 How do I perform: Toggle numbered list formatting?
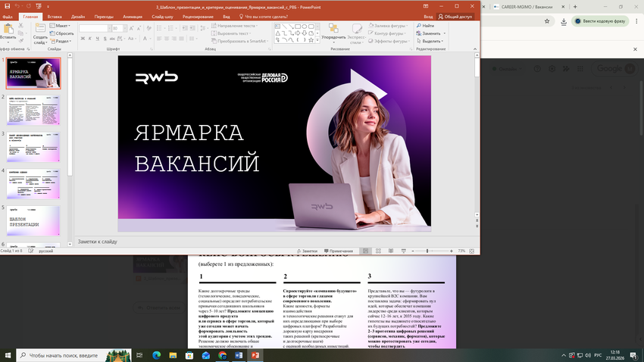point(172,28)
